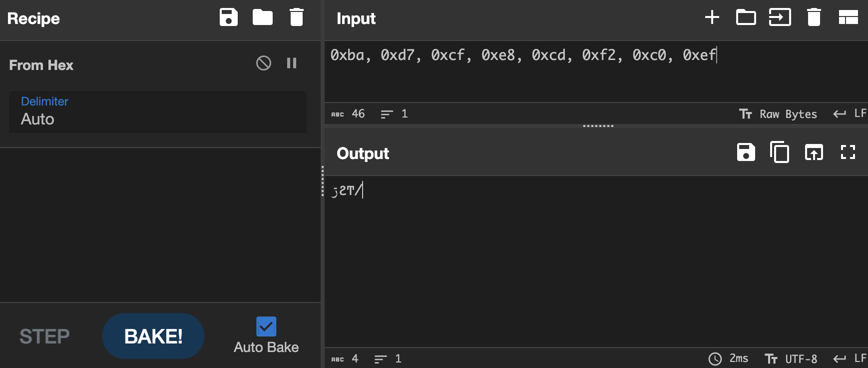Viewport: 868px width, 368px height.
Task: Click the BAKE! button
Action: [x=153, y=336]
